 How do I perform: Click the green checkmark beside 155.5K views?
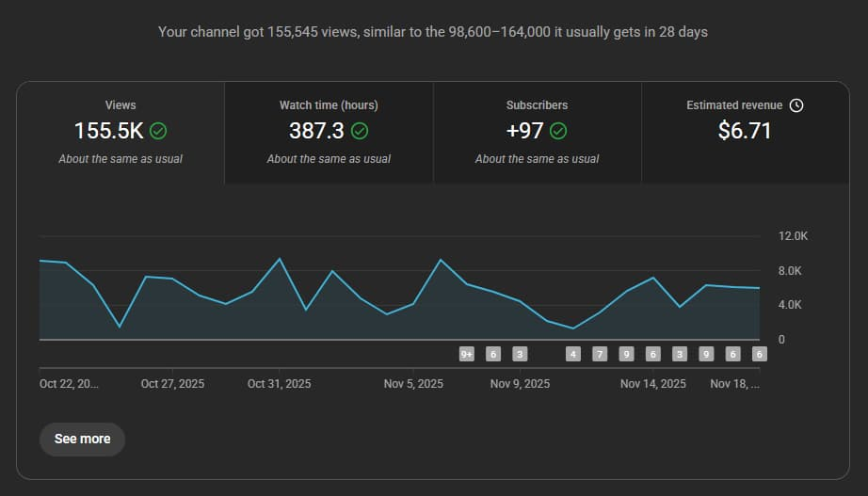(x=159, y=132)
